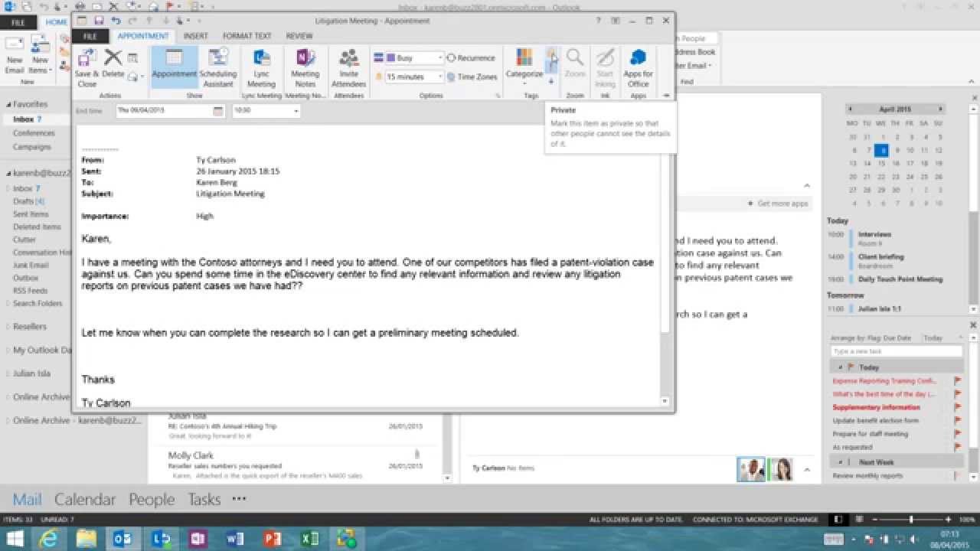Toggle flag on Supplementary information task
This screenshot has height=551, width=980.
click(958, 407)
